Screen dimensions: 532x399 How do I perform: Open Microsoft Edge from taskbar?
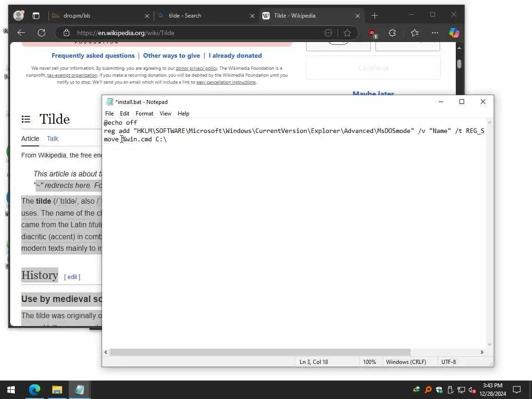34,390
